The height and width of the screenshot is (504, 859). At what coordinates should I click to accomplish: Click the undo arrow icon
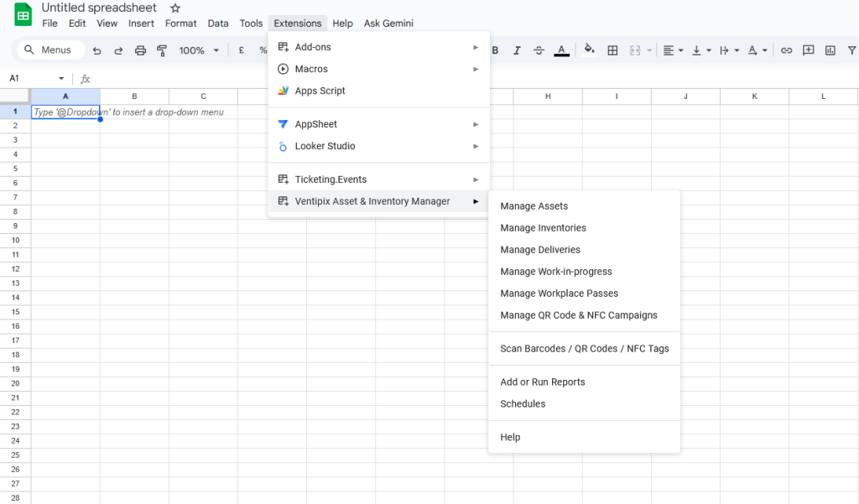click(x=96, y=50)
